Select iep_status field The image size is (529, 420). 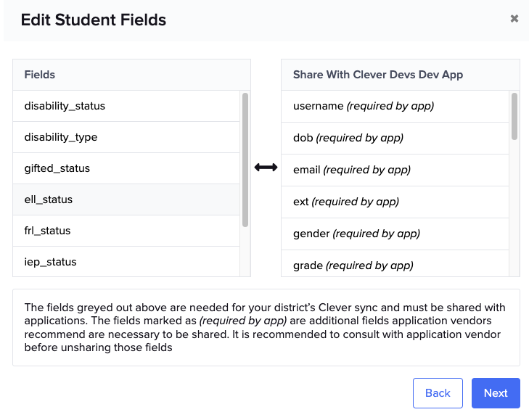click(126, 262)
